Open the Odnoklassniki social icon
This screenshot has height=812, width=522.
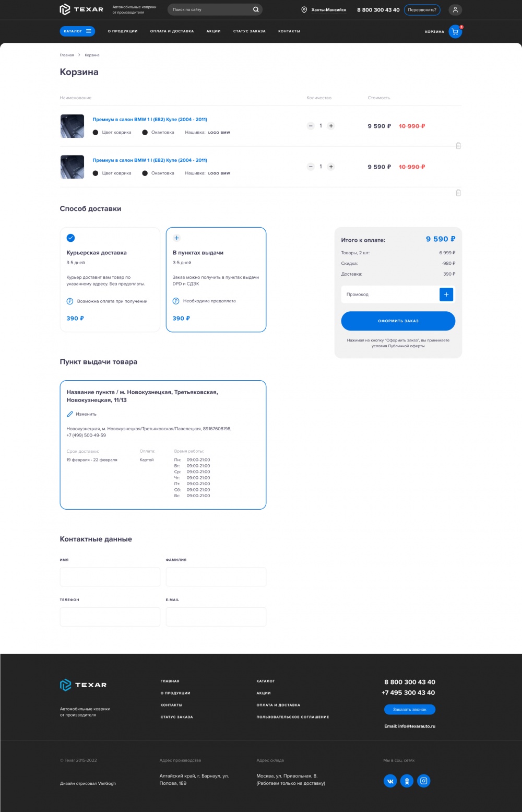click(407, 781)
